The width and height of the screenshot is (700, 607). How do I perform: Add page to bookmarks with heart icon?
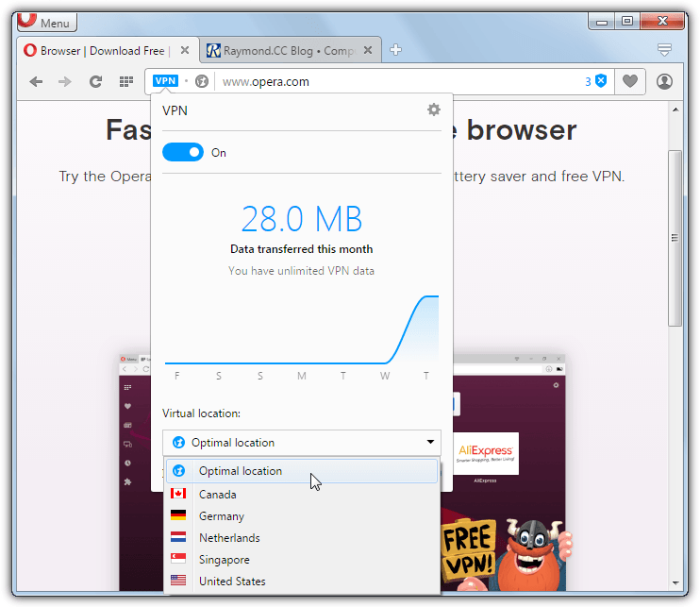pos(630,81)
